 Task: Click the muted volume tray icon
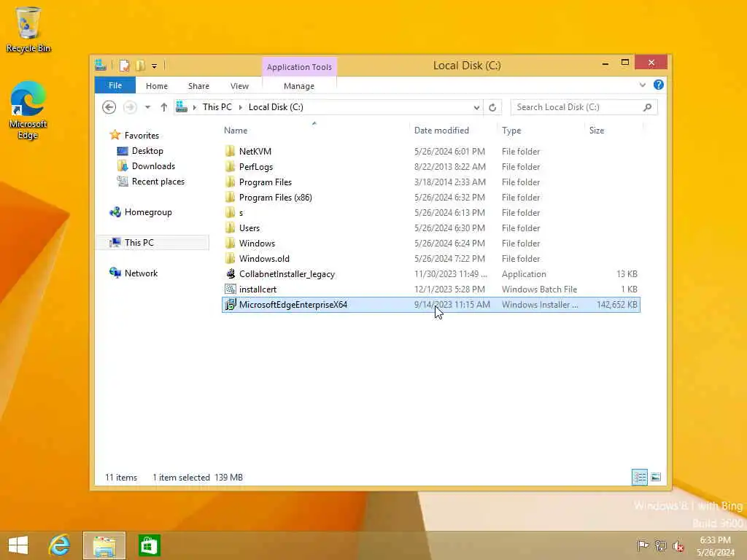pyautogui.click(x=678, y=546)
